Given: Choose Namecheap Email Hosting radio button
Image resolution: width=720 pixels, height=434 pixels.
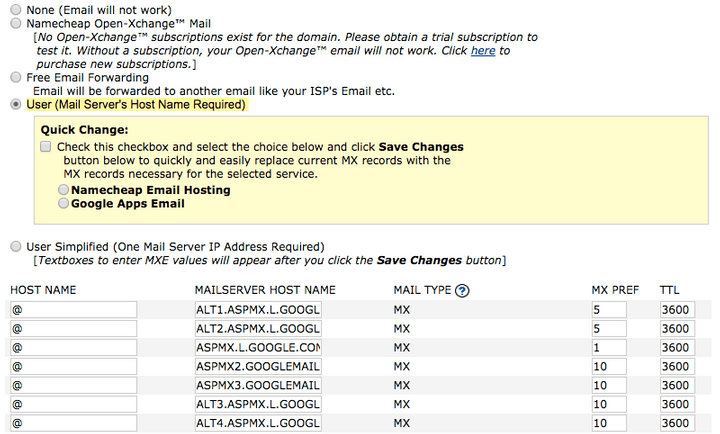Looking at the screenshot, I should pos(63,190).
